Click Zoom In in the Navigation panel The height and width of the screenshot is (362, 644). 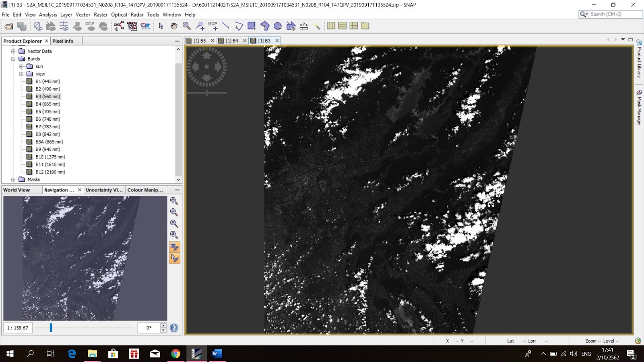click(174, 200)
